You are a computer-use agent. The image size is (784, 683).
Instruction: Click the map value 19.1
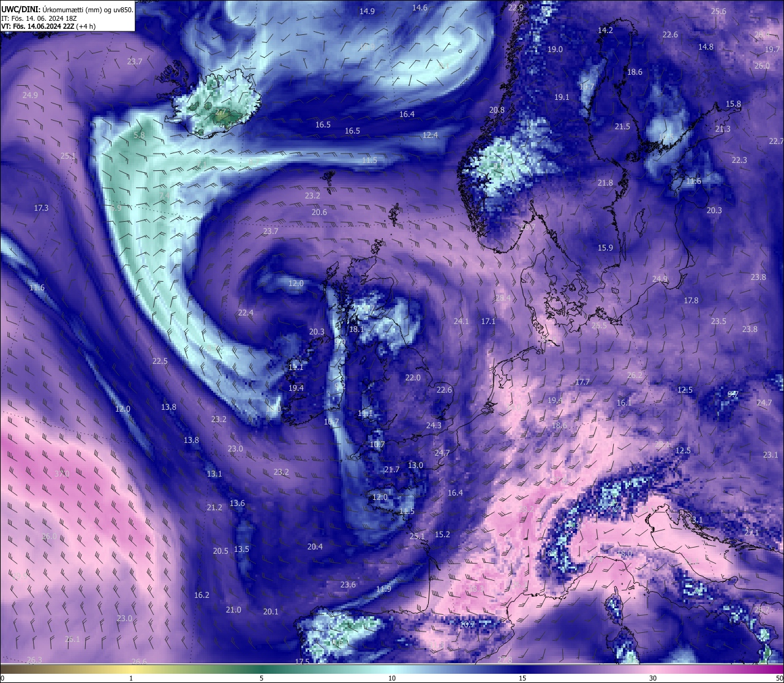tap(562, 97)
